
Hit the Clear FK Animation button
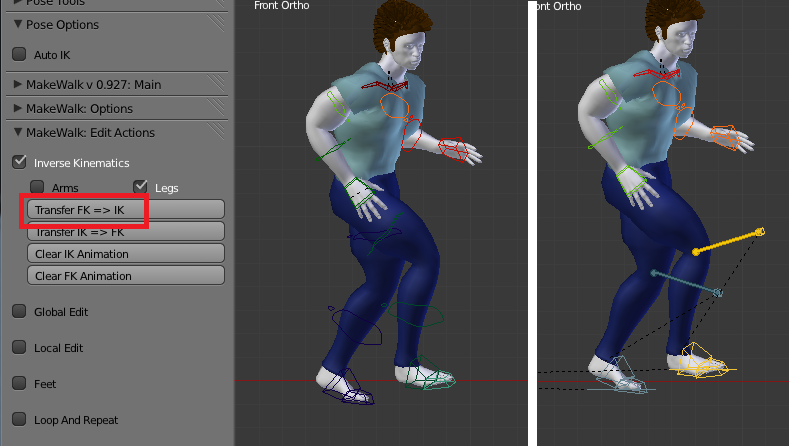click(x=124, y=276)
